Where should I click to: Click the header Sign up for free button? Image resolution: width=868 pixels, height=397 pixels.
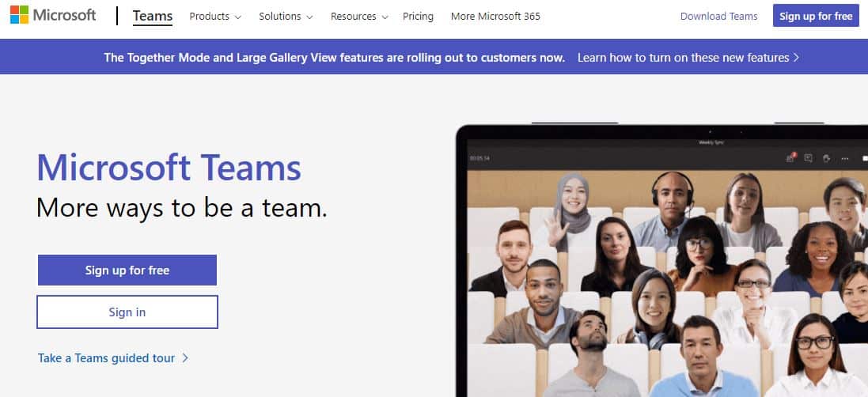pos(816,16)
